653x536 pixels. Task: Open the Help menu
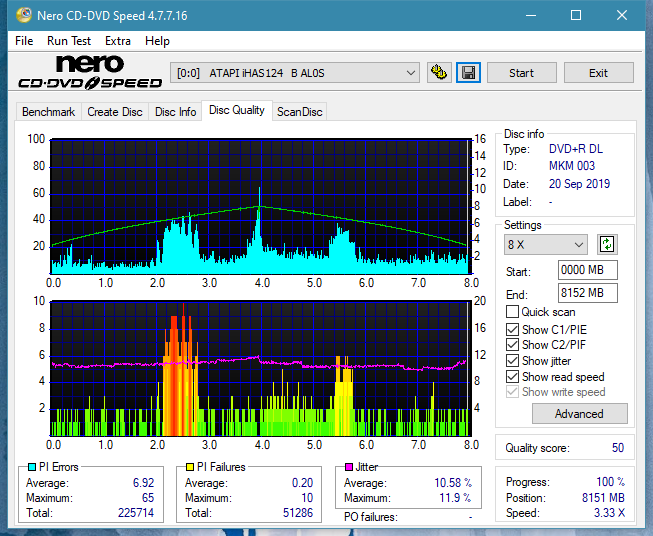click(157, 41)
